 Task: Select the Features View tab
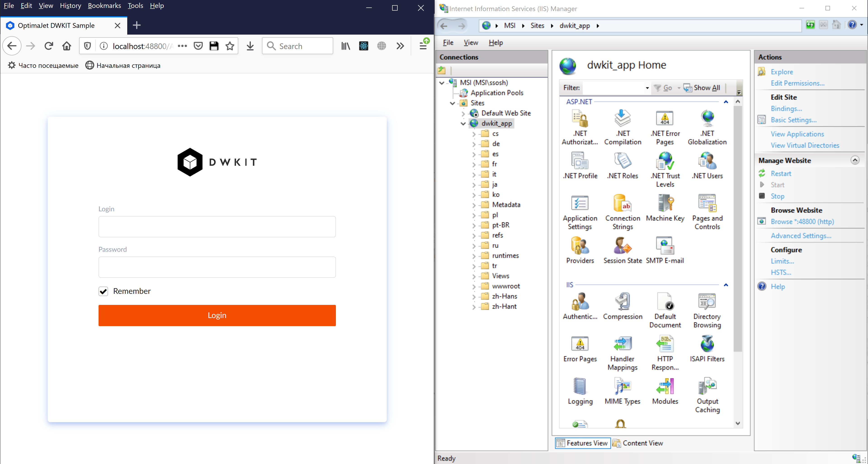pos(583,443)
